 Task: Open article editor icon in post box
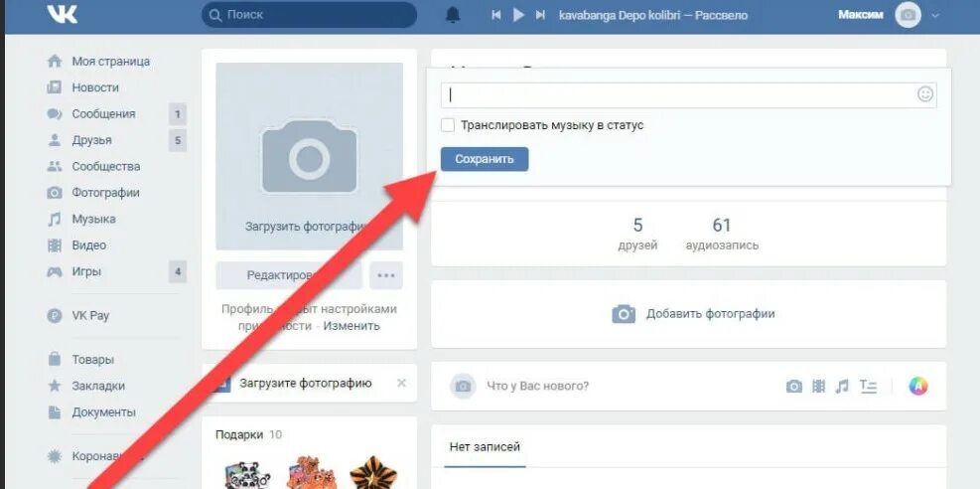tap(868, 387)
